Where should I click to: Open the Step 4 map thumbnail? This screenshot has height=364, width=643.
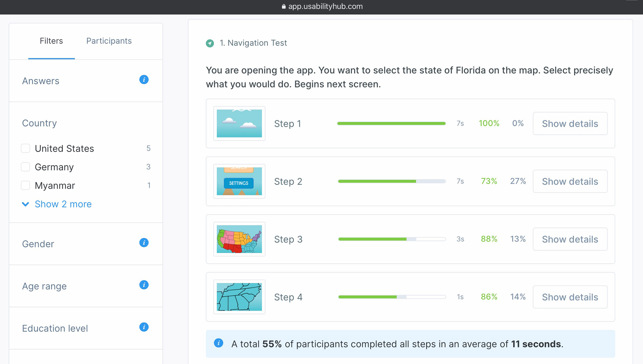tap(239, 297)
